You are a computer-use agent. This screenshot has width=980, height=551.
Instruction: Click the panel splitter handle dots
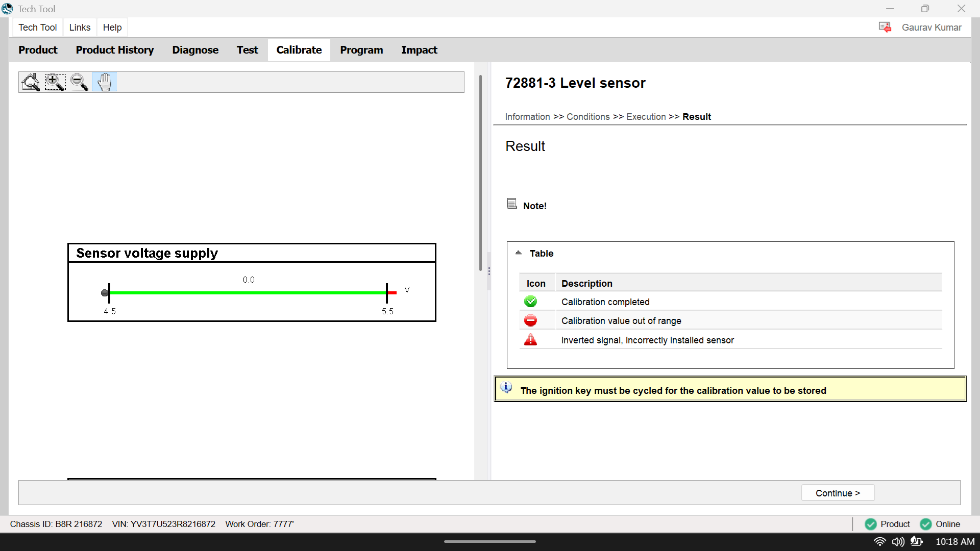(489, 271)
